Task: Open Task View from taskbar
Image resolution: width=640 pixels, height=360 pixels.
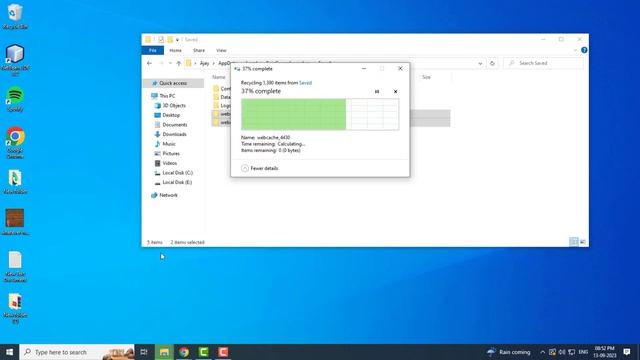Action: click(x=144, y=352)
